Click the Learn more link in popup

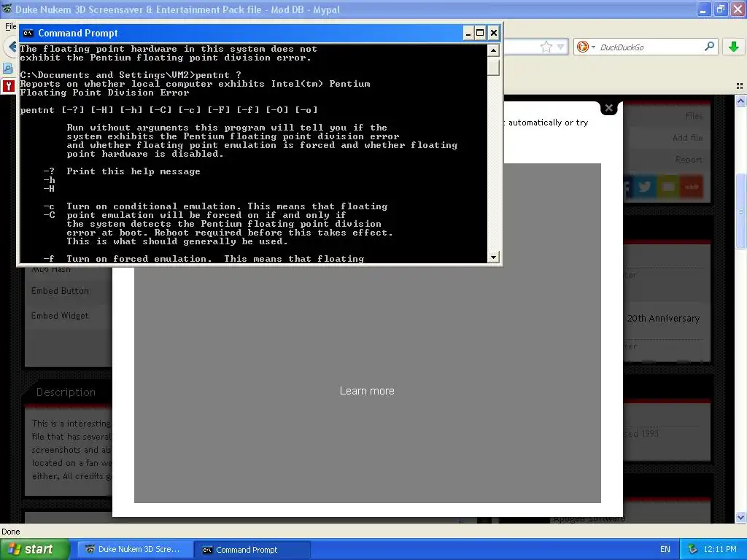coord(367,391)
